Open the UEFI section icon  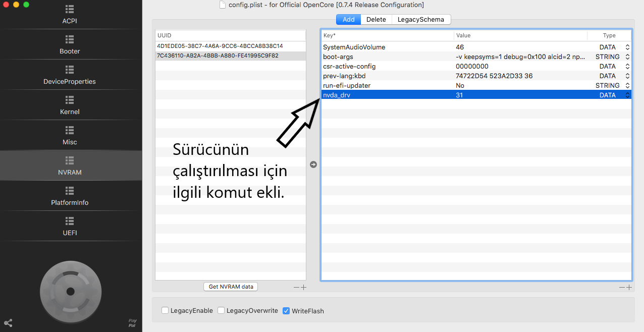(x=70, y=221)
